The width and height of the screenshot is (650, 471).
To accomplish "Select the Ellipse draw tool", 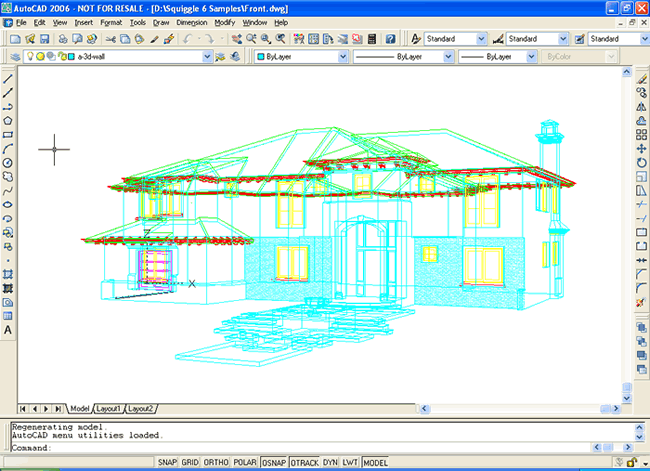I will [x=7, y=205].
